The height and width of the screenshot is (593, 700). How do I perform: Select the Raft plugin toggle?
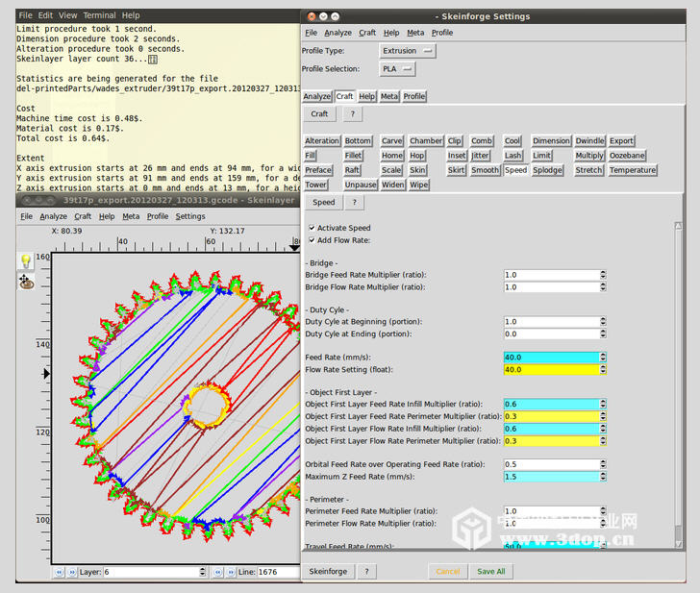pyautogui.click(x=352, y=170)
